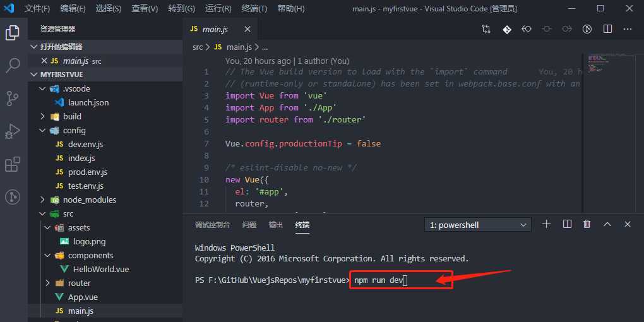Viewport: 644px width, 322px height.
Task: Open the 帮助(H) menu
Action: pyautogui.click(x=291, y=9)
